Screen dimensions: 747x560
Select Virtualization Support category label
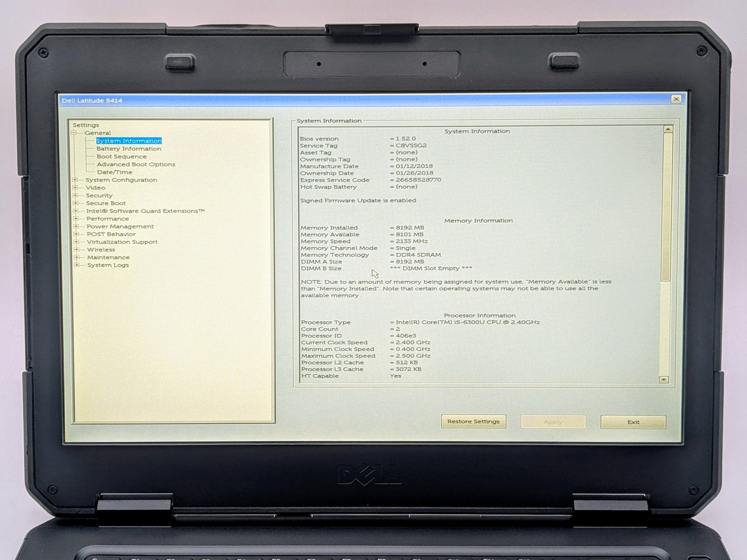coord(122,242)
